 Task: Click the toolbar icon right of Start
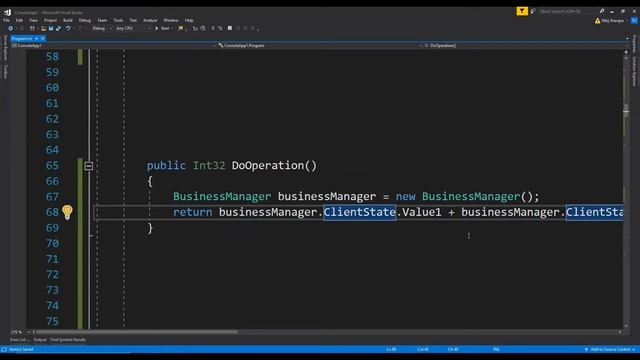180,28
